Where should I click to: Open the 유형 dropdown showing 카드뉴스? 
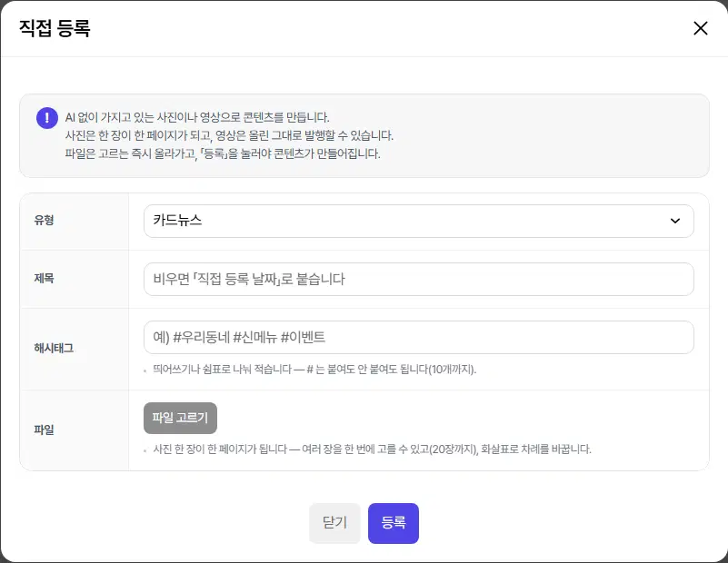tap(418, 221)
